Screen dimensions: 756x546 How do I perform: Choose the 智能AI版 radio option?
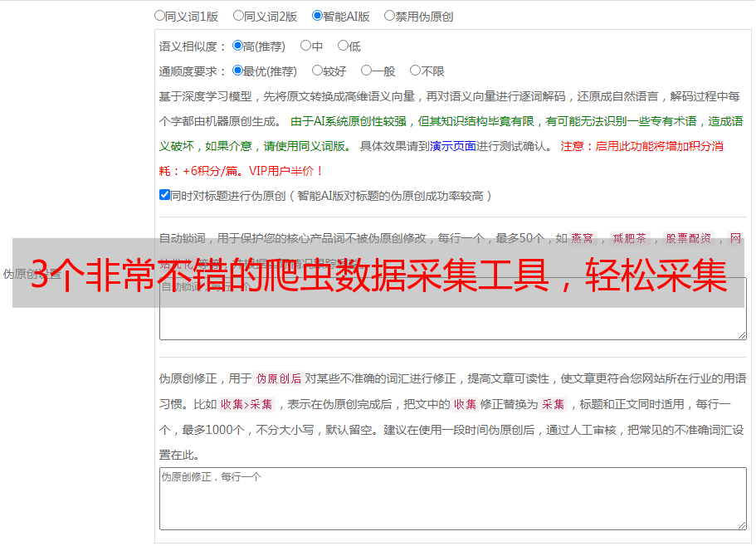point(317,16)
